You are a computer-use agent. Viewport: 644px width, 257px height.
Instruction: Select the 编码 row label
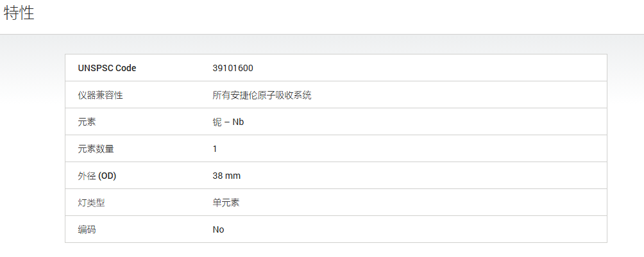[87, 229]
